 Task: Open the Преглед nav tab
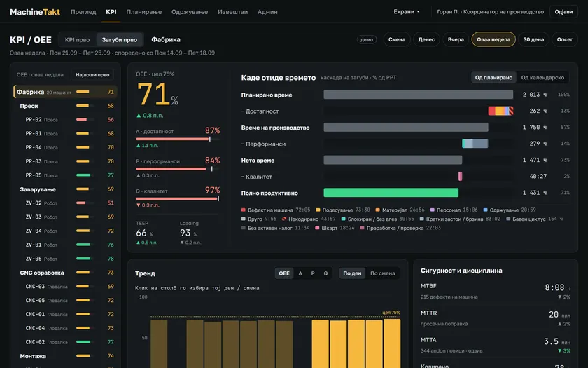(83, 12)
